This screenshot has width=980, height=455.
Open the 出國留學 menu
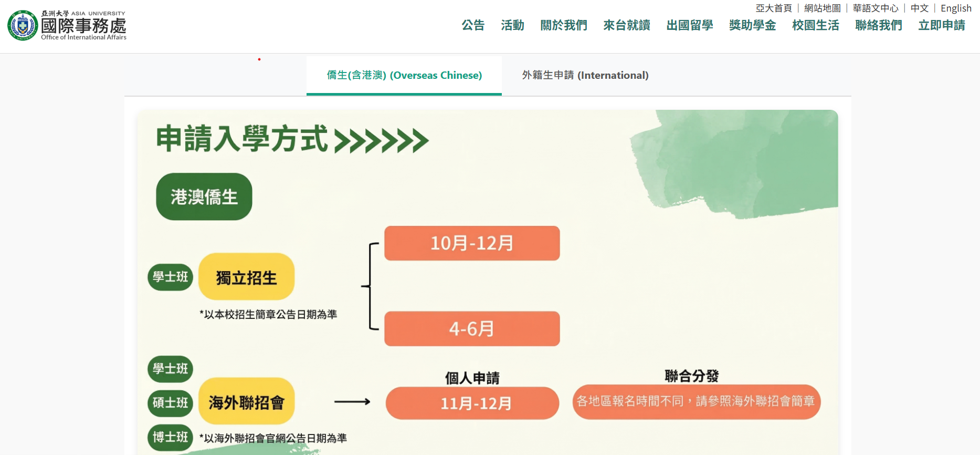point(690,25)
